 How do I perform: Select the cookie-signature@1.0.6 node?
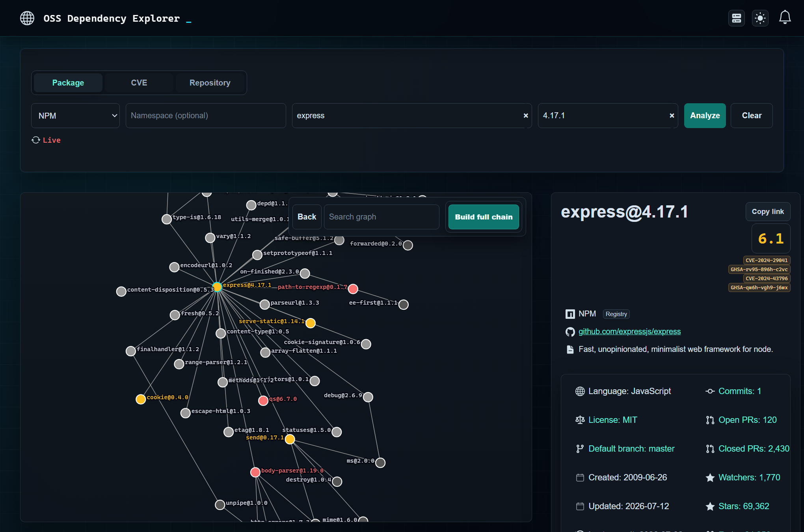tap(366, 344)
